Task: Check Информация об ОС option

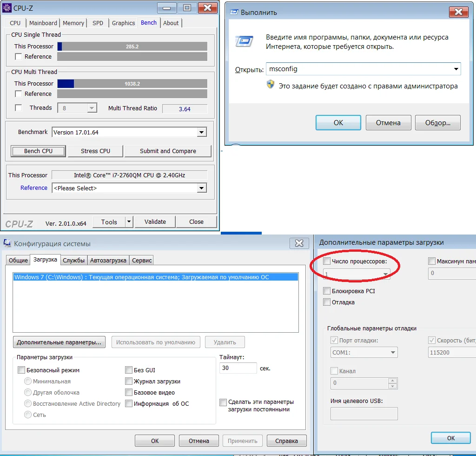Action: tap(129, 403)
